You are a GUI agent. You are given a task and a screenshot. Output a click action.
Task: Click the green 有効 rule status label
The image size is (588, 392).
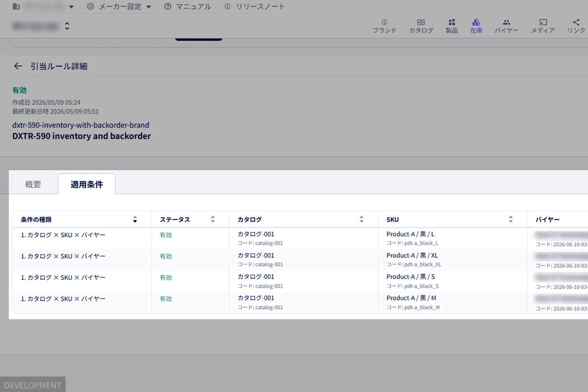(19, 90)
